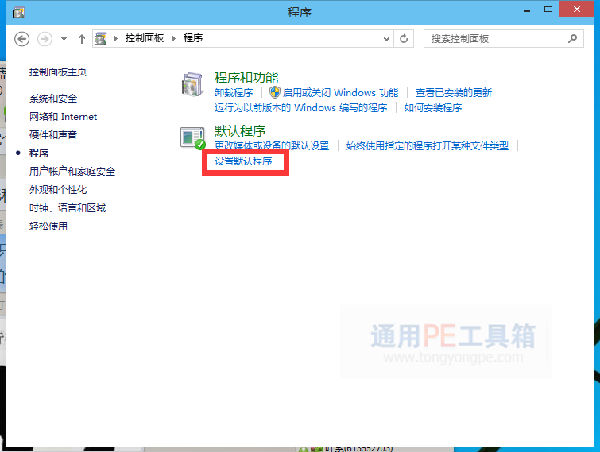Select 控制面板 in the address breadcrumb
The width and height of the screenshot is (600, 452).
[144, 38]
